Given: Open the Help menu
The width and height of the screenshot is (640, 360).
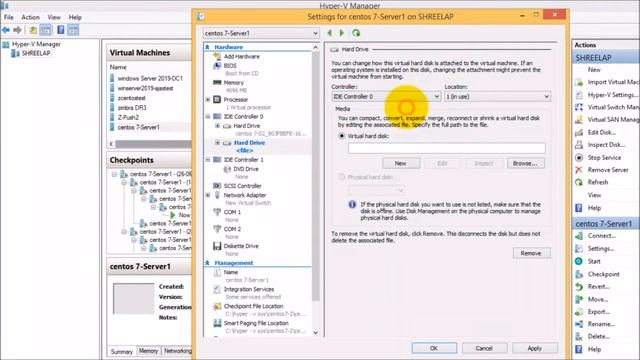Looking at the screenshot, I should tap(75, 17).
